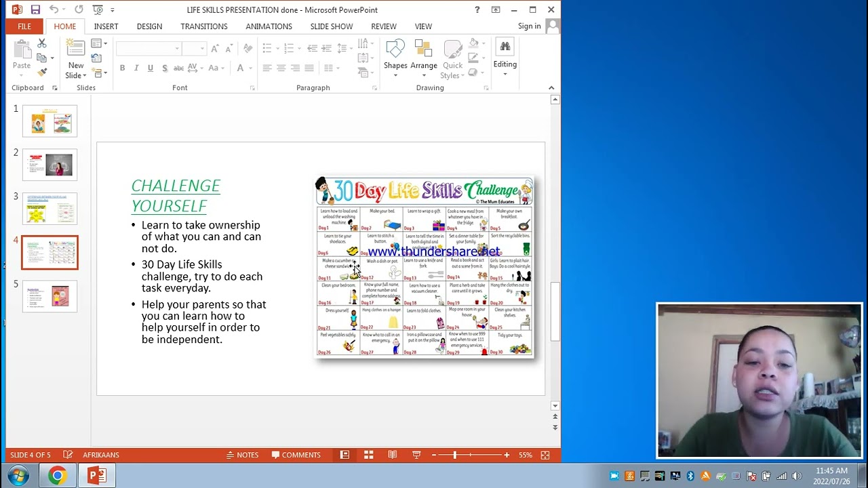
Task: Open Line Spacing dropdown
Action: click(344, 48)
